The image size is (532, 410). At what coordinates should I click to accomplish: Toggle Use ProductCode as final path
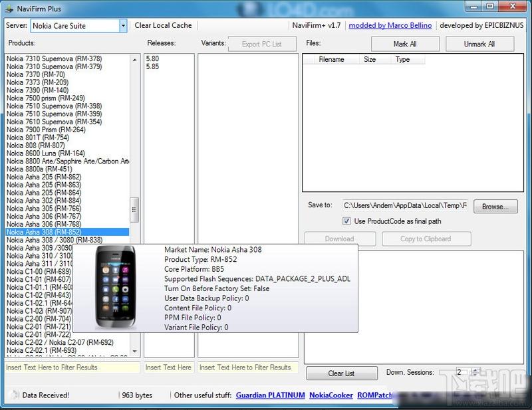pyautogui.click(x=346, y=221)
